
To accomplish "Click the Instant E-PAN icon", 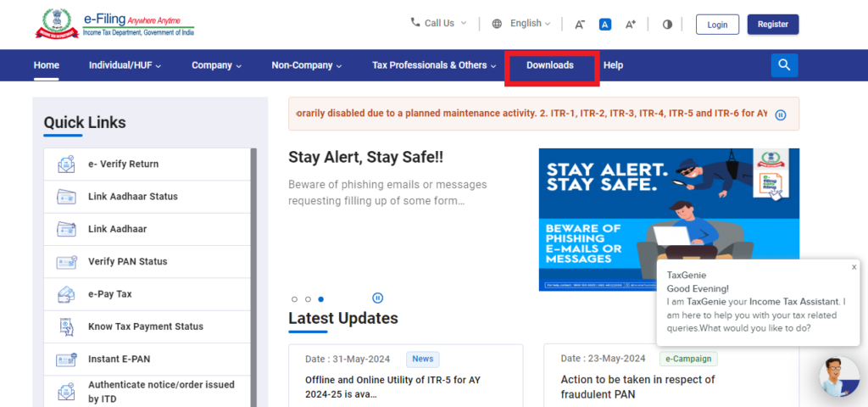I will tap(66, 359).
